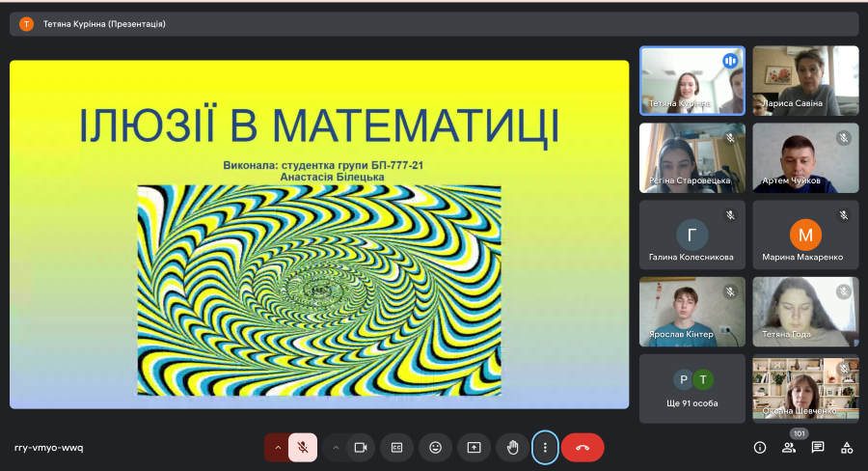Open the 'Ще 91 особа' tile
This screenshot has width=868, height=471.
pyautogui.click(x=692, y=389)
